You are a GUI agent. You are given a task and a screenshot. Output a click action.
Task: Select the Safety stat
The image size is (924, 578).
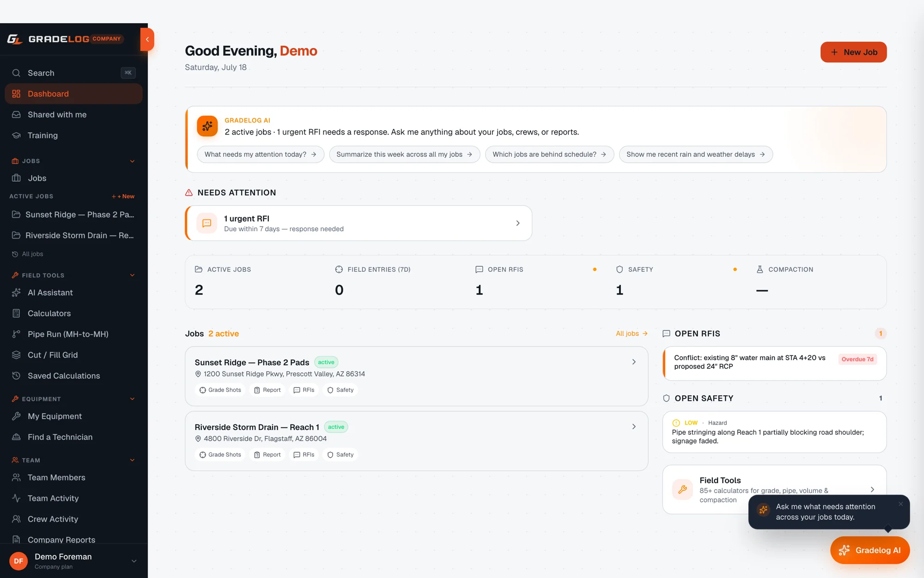676,282
